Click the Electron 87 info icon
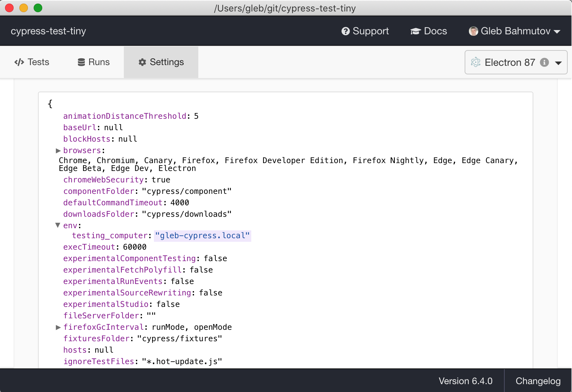This screenshot has height=392, width=572. (x=544, y=62)
